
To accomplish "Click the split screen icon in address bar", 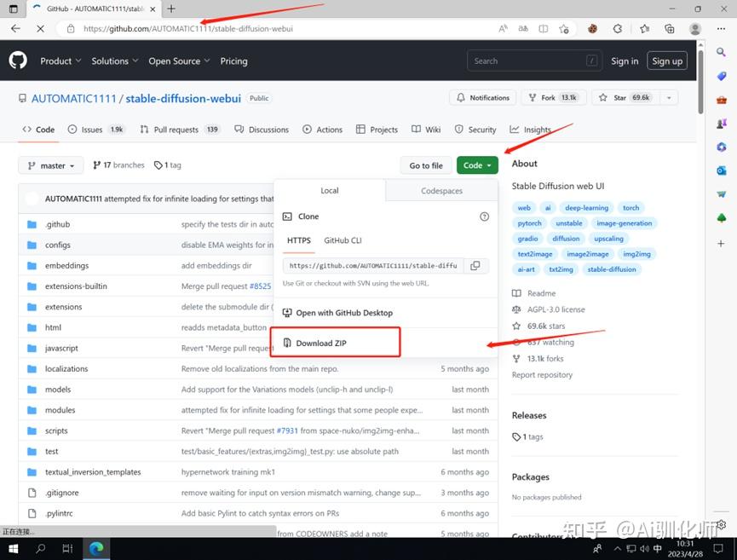I will point(544,29).
